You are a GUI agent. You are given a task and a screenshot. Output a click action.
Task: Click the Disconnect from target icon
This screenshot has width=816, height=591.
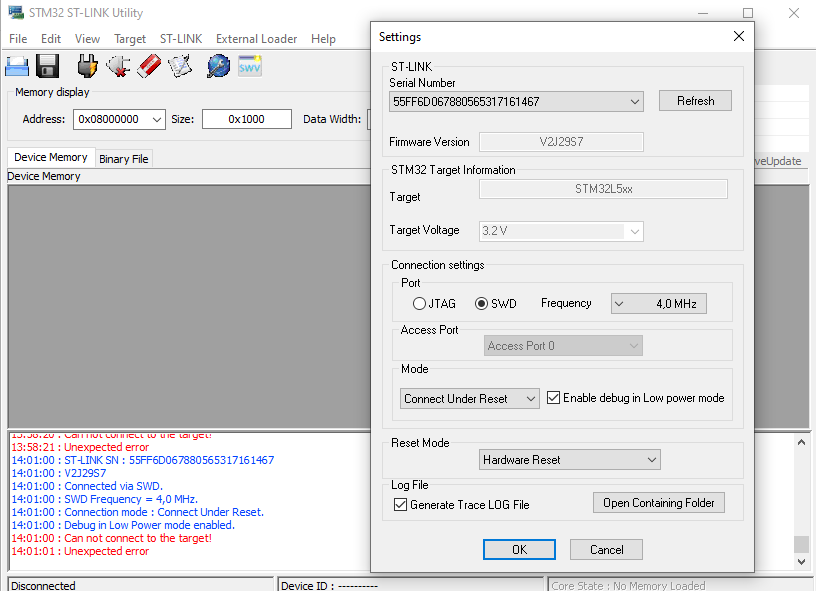pyautogui.click(x=118, y=66)
